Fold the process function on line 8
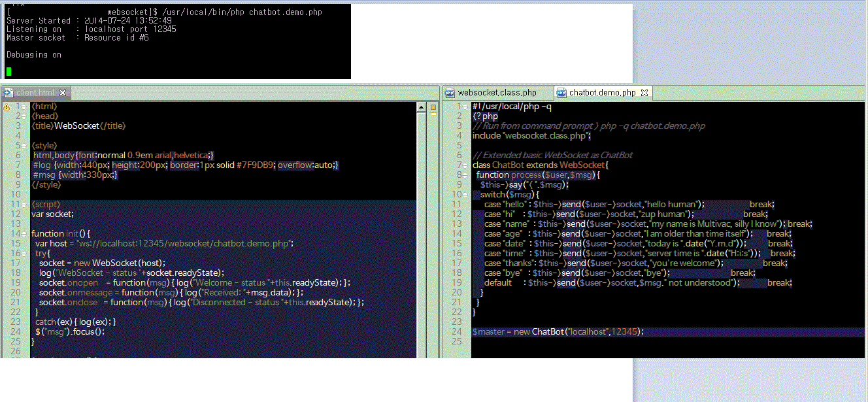The height and width of the screenshot is (402, 868). click(465, 175)
